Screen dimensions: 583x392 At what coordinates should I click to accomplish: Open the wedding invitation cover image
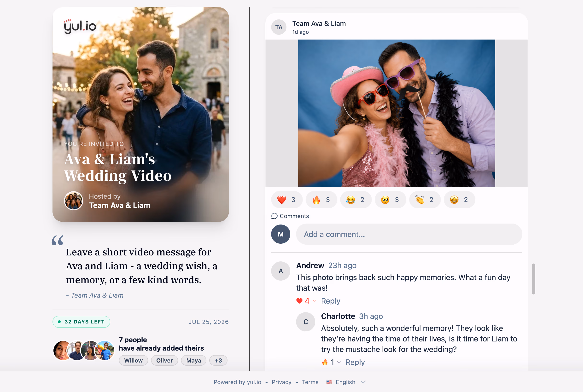pos(140,115)
